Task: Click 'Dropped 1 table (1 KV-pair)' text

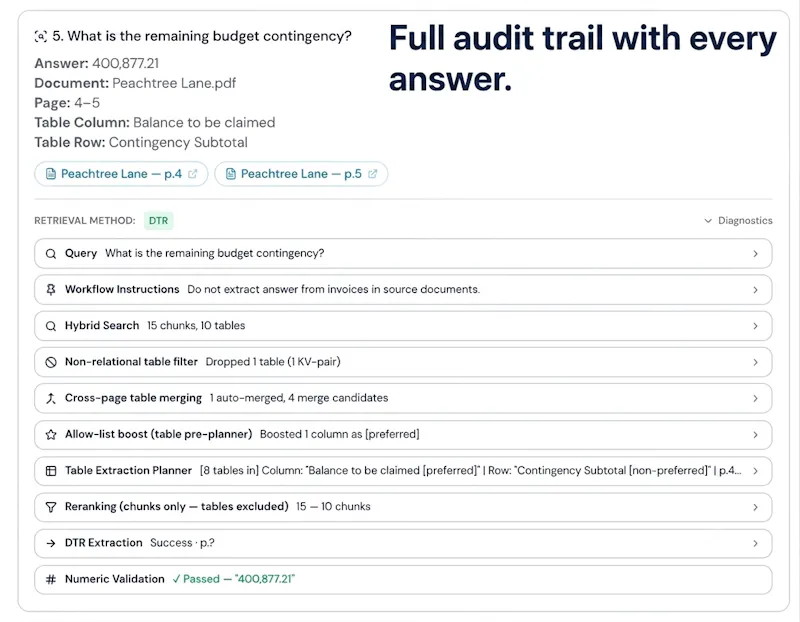Action: click(273, 362)
